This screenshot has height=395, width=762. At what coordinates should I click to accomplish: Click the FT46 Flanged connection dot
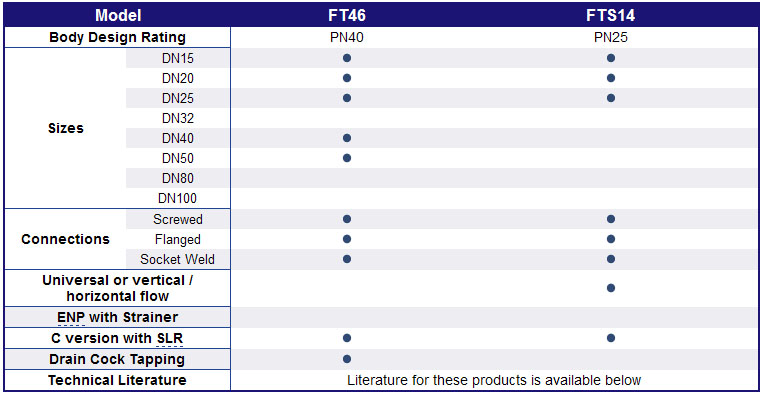[x=346, y=239]
